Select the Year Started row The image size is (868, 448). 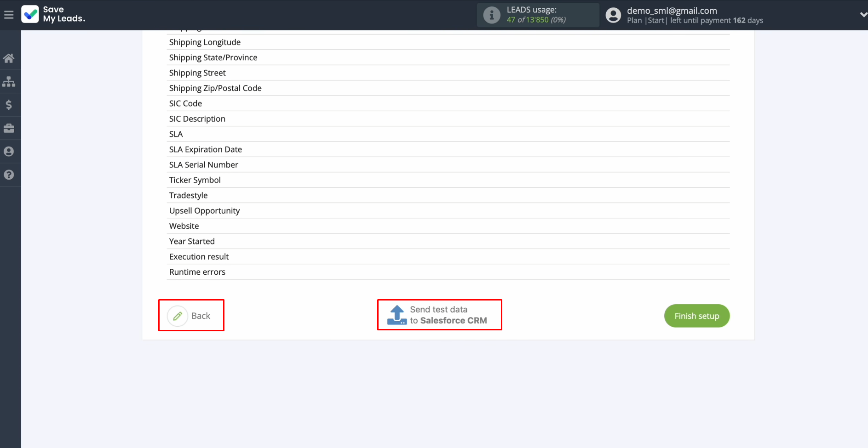pos(448,241)
